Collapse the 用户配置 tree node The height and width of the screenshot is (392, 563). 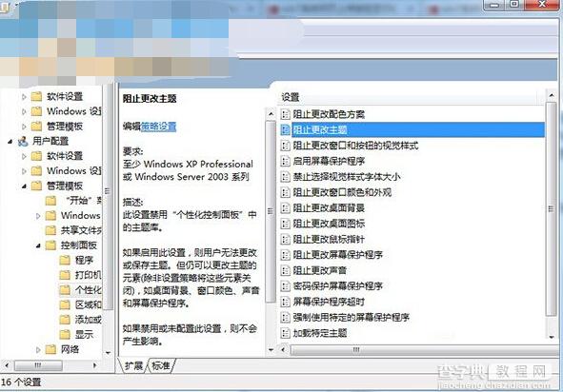tap(10, 142)
